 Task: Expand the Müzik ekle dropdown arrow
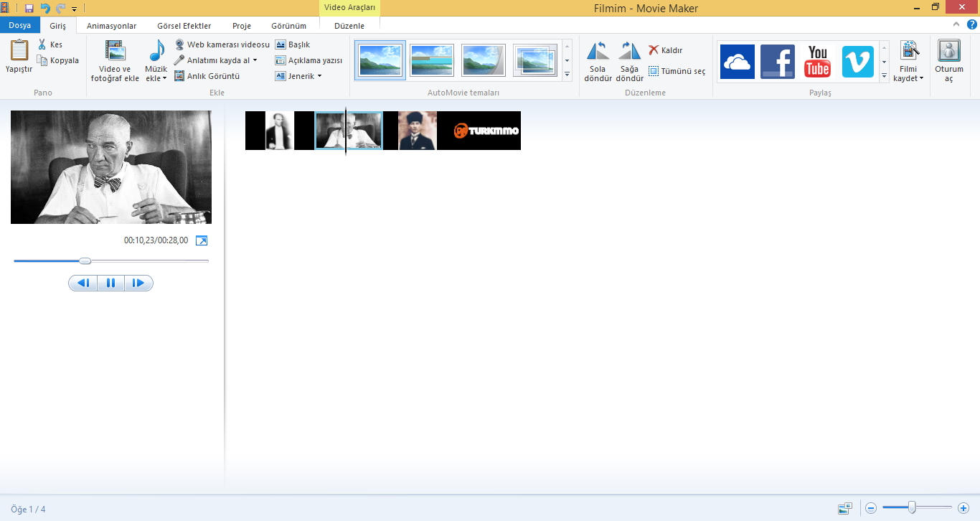point(164,78)
